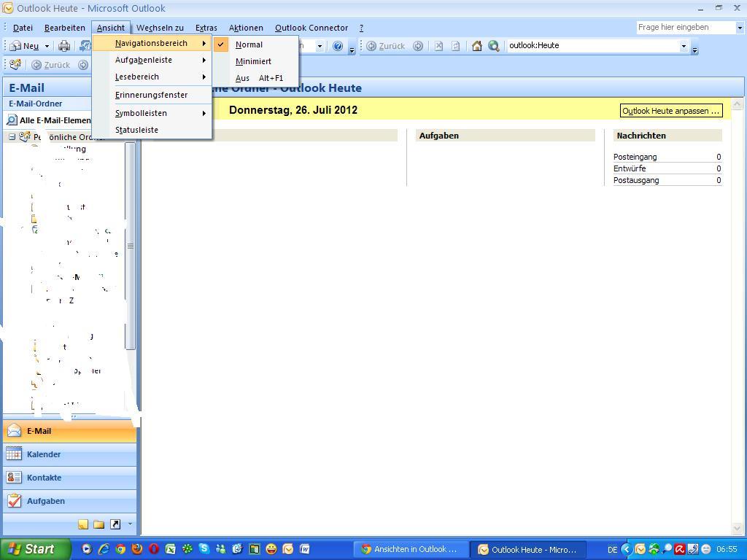Launch Skype from the quick launch bar

204,549
